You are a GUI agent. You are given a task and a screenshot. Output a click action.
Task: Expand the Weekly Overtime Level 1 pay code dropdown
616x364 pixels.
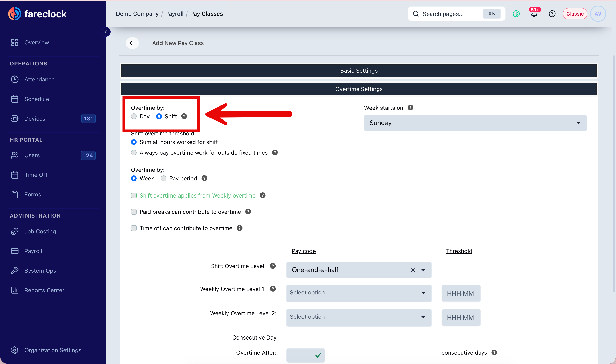(359, 293)
